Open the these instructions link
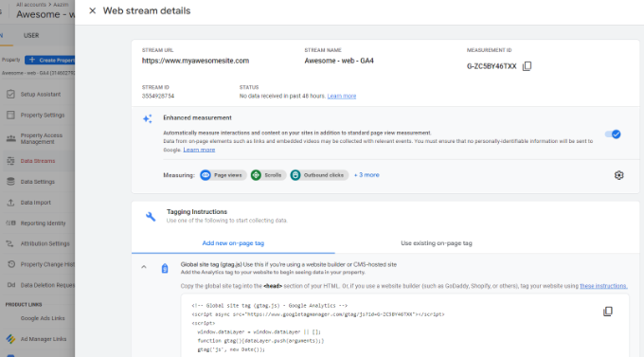Image resolution: width=644 pixels, height=357 pixels. 603,286
